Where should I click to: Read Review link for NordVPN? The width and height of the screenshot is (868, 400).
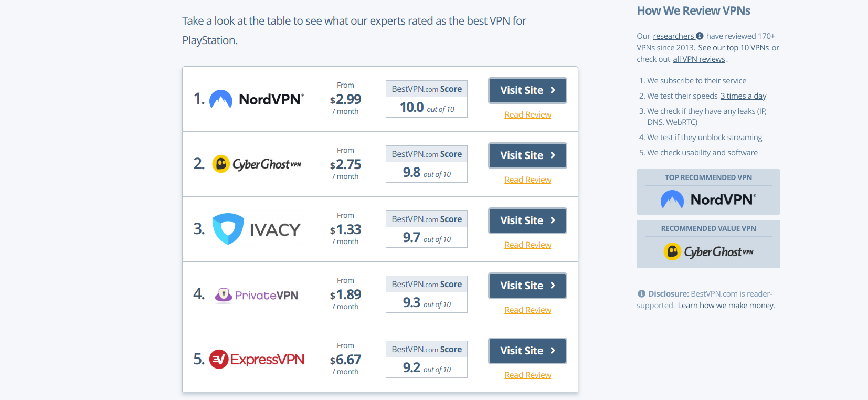tap(527, 114)
